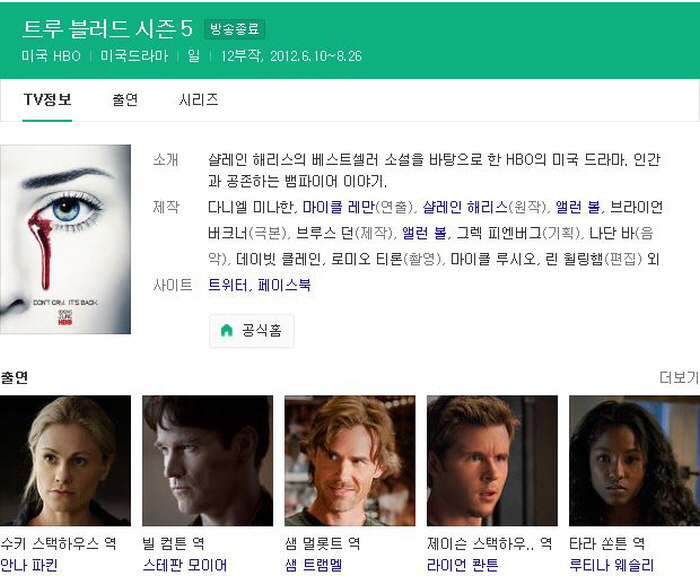This screenshot has height=576, width=700.
Task: Click the 마이클 레만 director link
Action: click(x=338, y=207)
